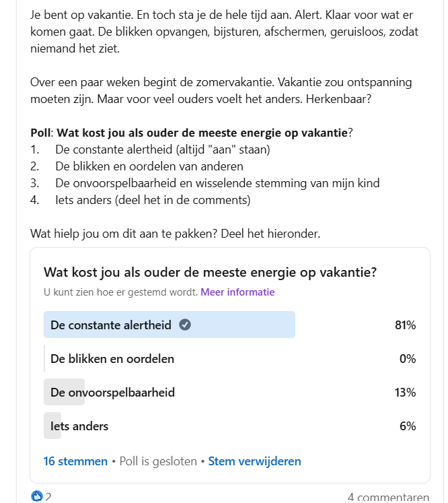
Task: Click the checkmark icon beside De constante alertheid
Action: 185,325
